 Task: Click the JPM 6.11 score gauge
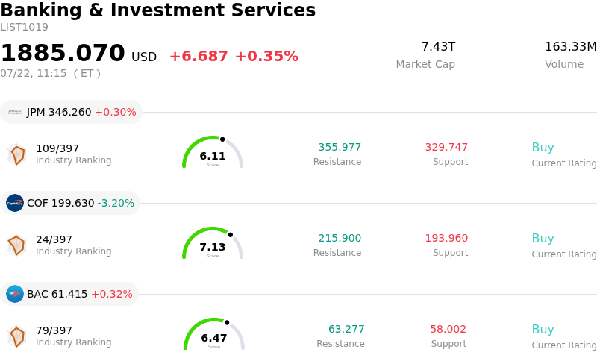(x=213, y=152)
